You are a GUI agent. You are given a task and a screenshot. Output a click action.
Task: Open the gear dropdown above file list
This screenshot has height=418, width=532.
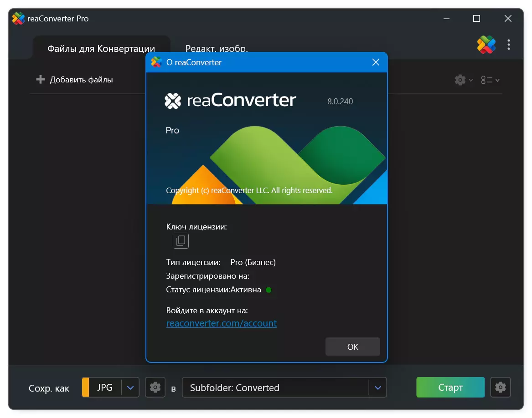464,80
